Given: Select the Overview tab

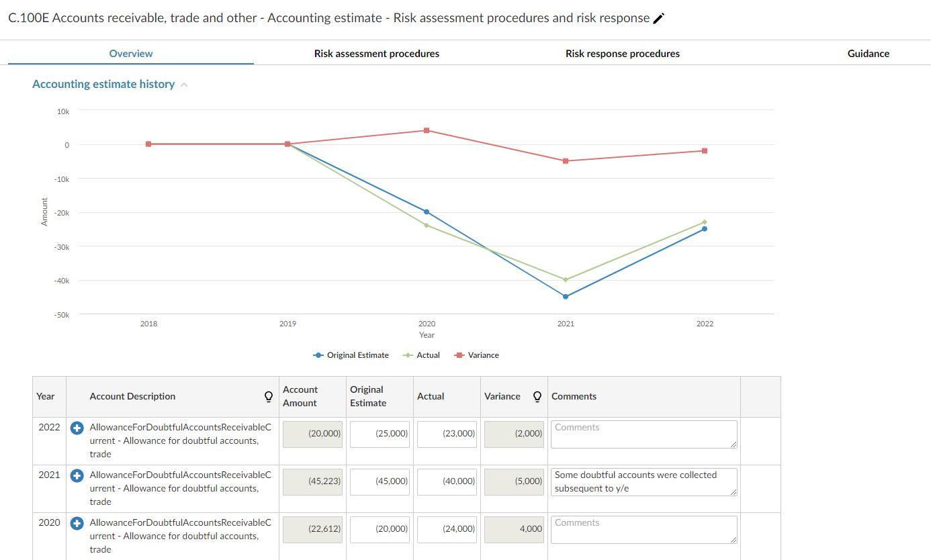Looking at the screenshot, I should [130, 53].
